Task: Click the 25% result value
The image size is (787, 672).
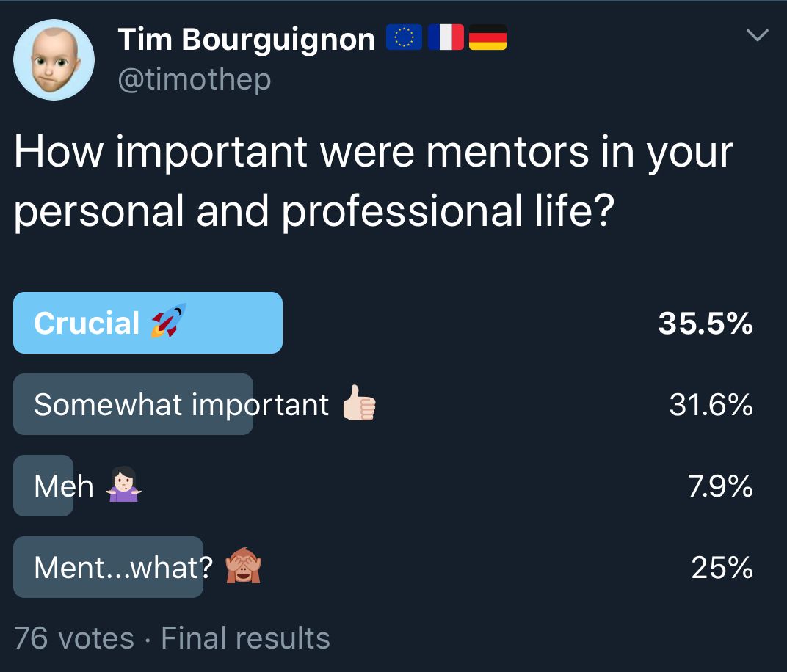Action: point(722,567)
